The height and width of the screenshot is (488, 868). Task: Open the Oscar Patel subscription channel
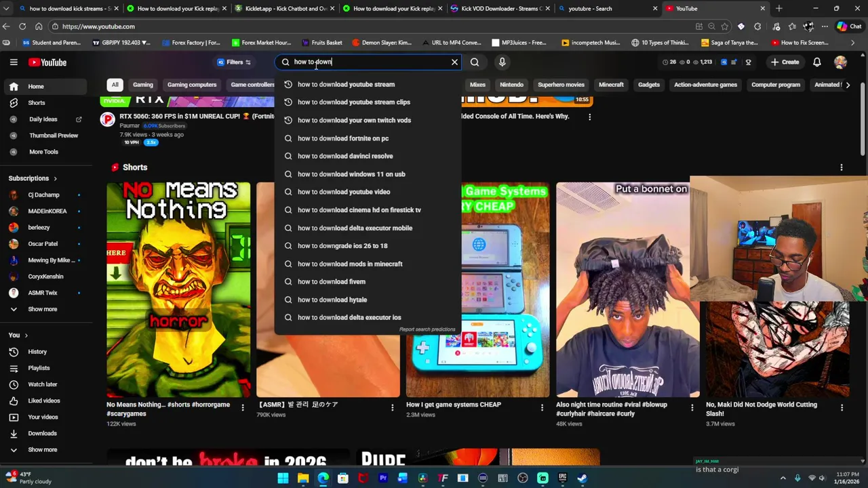pyautogui.click(x=46, y=244)
